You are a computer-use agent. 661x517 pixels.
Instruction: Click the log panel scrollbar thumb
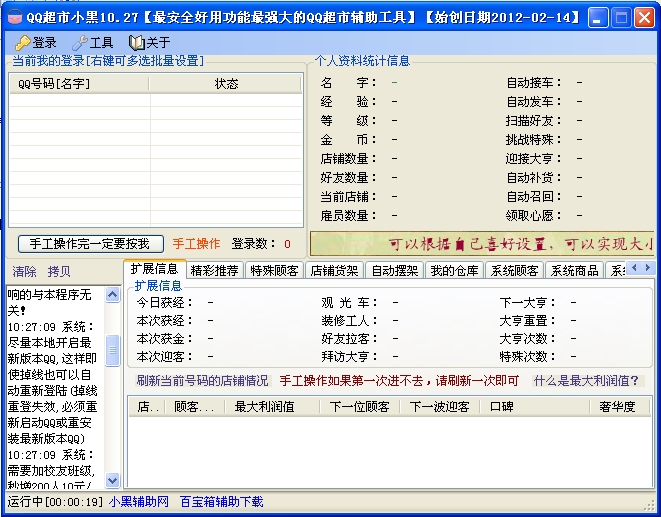pyautogui.click(x=113, y=350)
